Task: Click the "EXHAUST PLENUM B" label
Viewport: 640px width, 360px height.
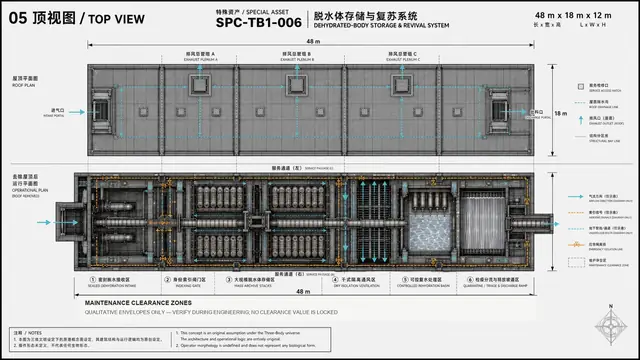Action: (297, 60)
